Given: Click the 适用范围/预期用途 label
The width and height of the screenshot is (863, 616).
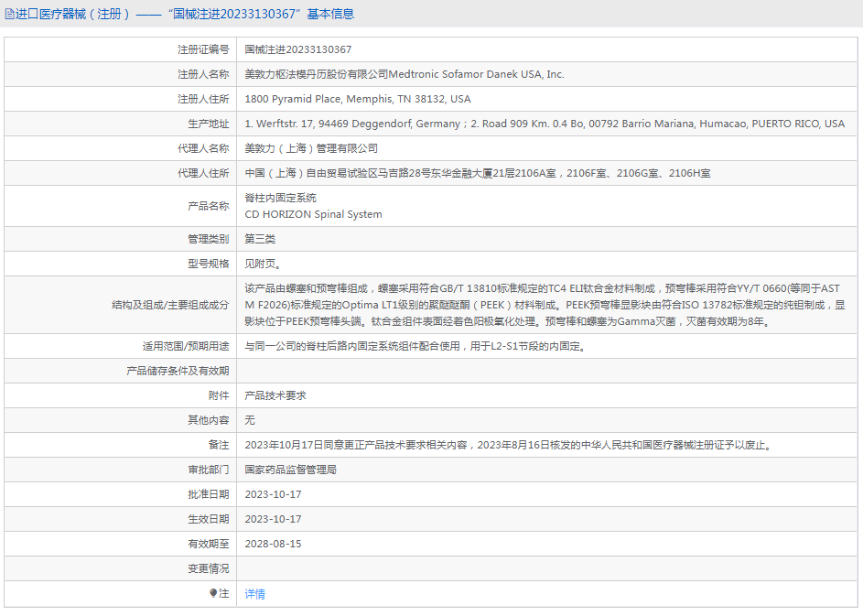Looking at the screenshot, I should click(x=186, y=346).
